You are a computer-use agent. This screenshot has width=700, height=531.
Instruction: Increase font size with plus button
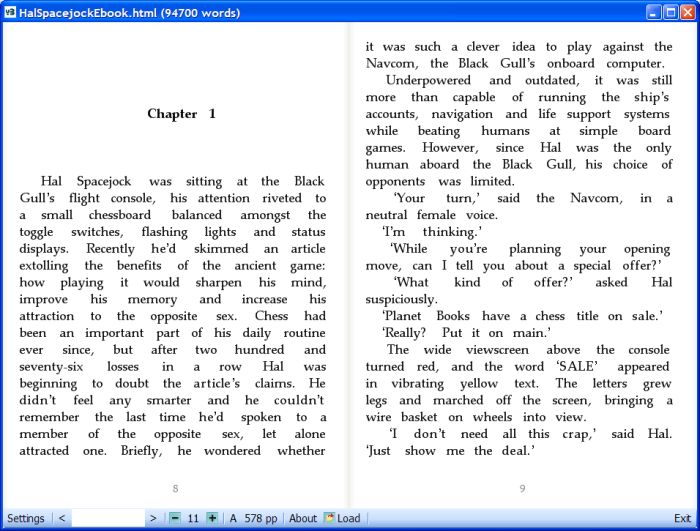[x=212, y=518]
